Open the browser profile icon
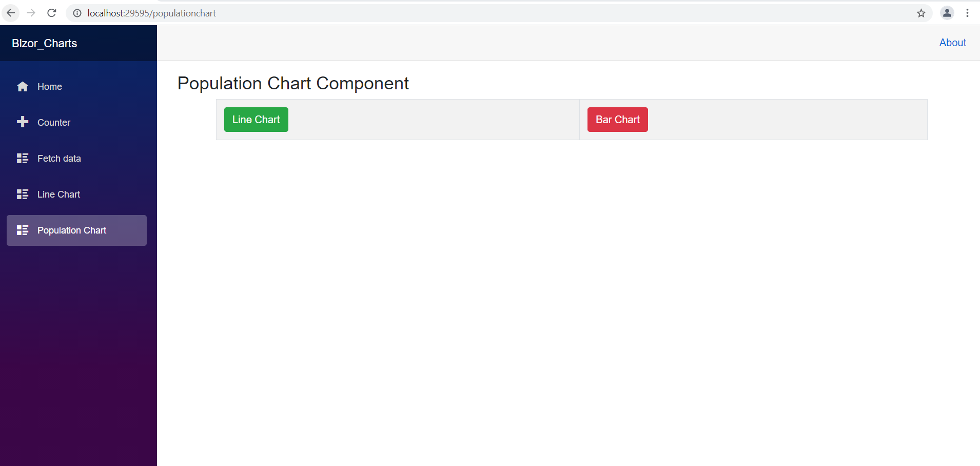 947,13
